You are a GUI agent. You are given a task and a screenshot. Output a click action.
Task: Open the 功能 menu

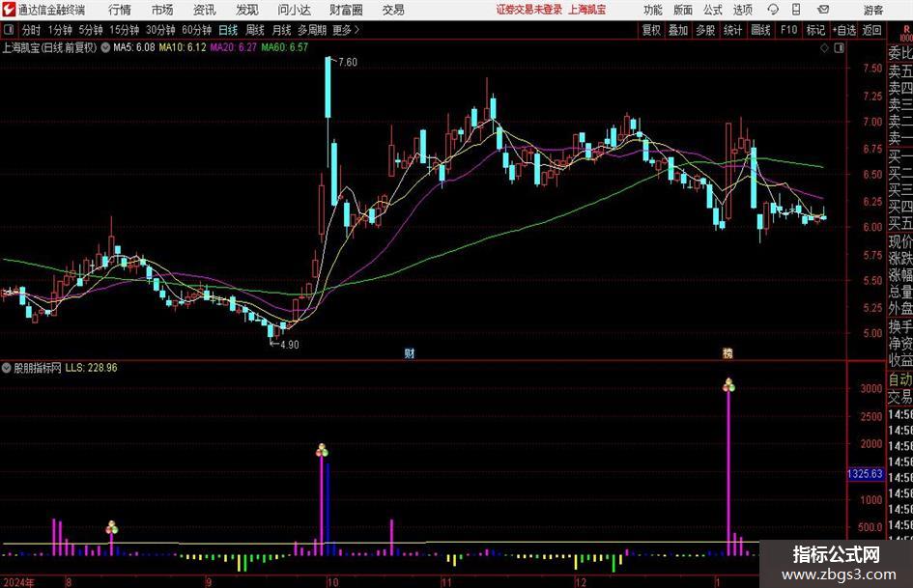[x=653, y=10]
